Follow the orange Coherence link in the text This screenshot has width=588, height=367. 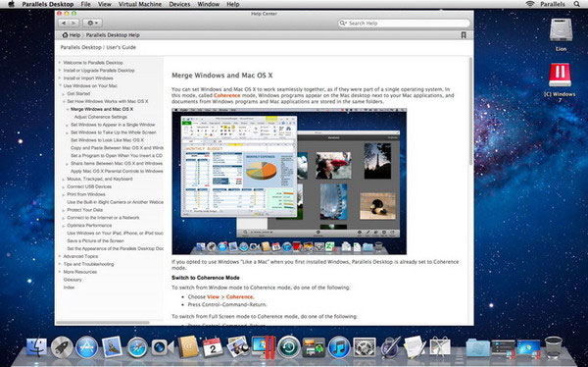(227, 95)
